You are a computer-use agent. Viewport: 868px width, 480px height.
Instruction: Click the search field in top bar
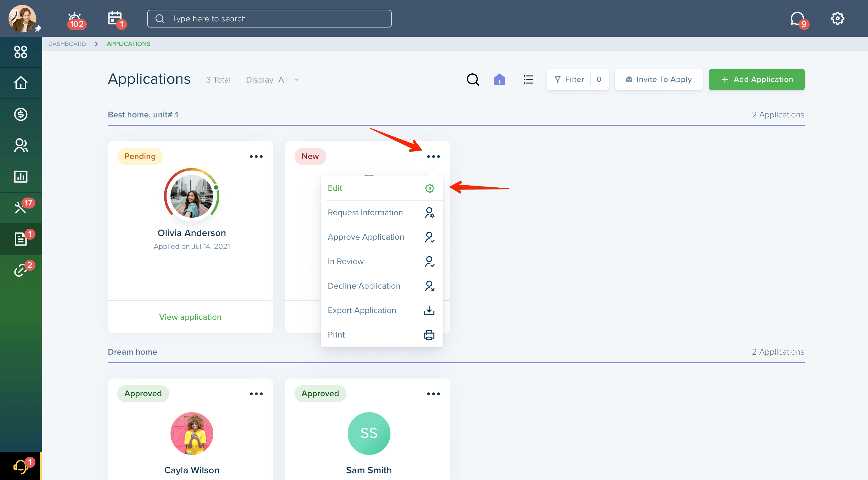point(269,19)
